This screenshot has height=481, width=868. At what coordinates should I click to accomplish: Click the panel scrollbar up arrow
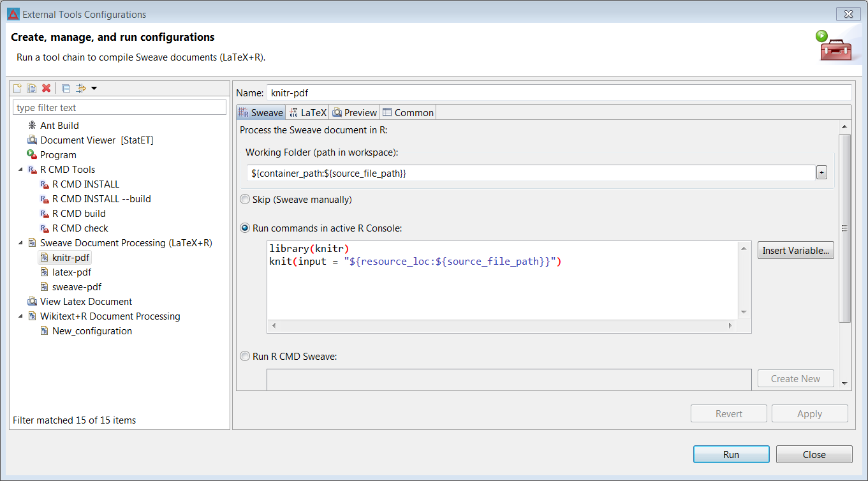(x=844, y=127)
